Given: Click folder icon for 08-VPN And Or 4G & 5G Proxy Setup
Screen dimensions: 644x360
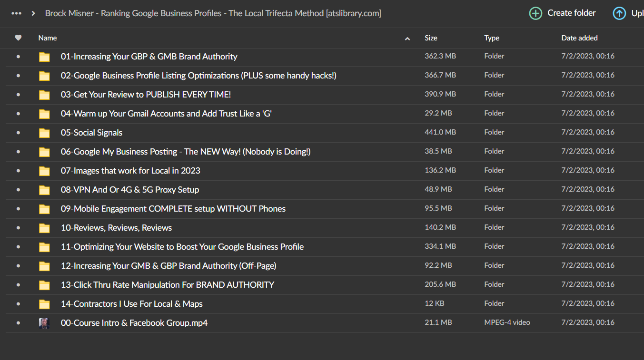Looking at the screenshot, I should [44, 190].
